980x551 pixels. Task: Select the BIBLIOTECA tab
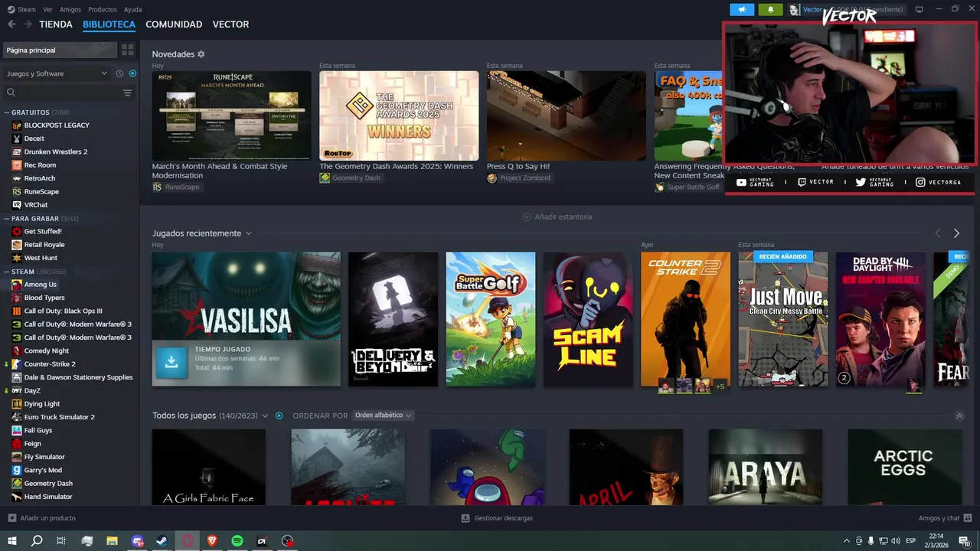tap(109, 24)
